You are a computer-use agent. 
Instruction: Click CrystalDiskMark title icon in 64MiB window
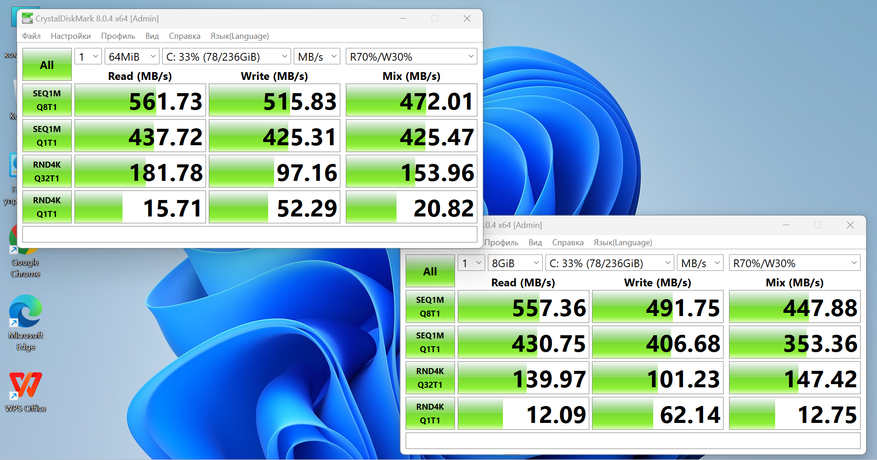27,18
